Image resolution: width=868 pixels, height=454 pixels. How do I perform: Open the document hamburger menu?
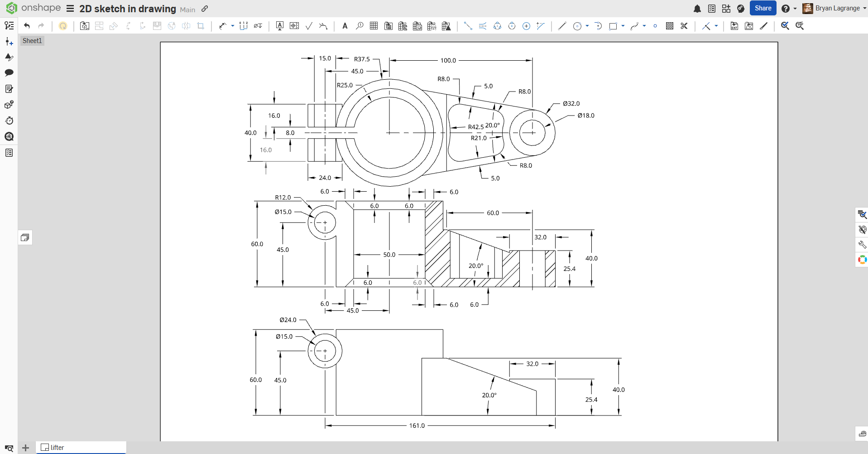pyautogui.click(x=70, y=9)
